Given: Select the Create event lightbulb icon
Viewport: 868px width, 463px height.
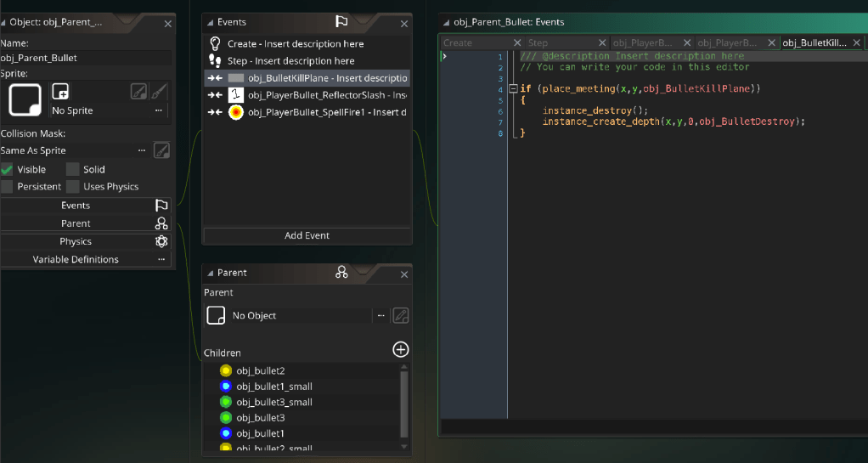Looking at the screenshot, I should click(x=215, y=43).
